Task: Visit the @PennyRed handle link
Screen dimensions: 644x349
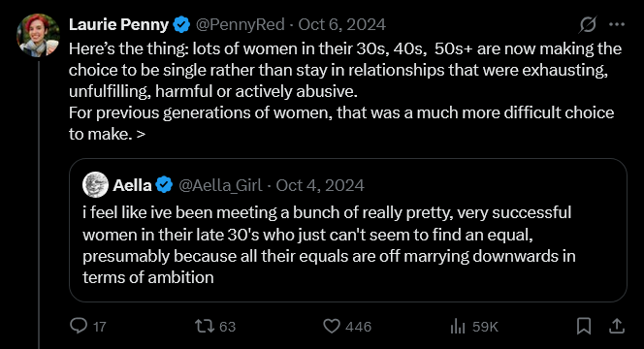Action: point(241,24)
